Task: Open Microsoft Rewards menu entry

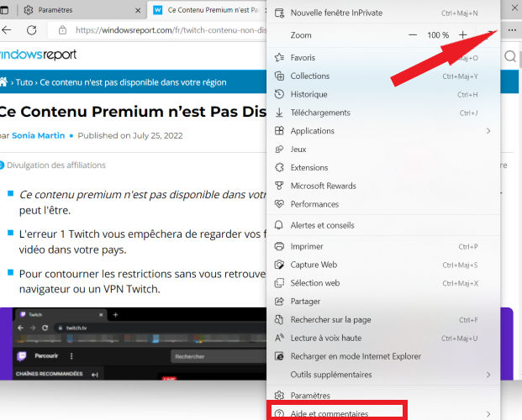Action: (382, 186)
